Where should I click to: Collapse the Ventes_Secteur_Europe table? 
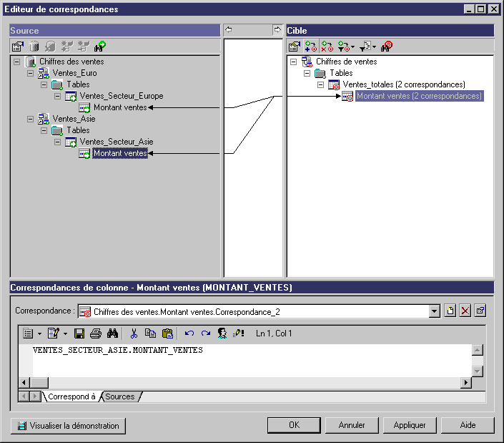tap(57, 96)
